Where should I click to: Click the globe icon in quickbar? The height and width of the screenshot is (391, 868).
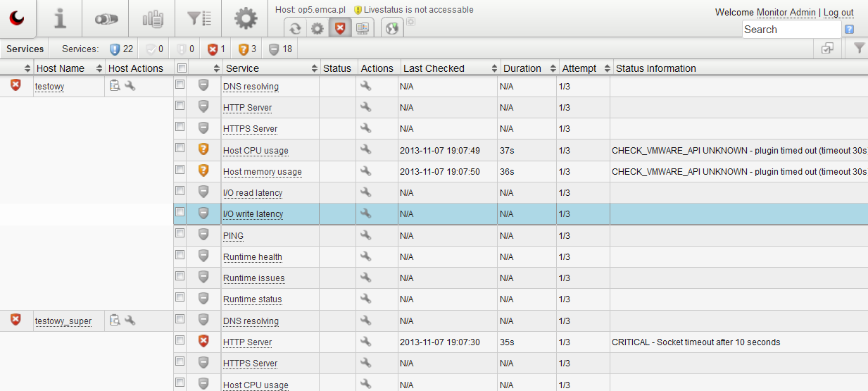point(392,28)
